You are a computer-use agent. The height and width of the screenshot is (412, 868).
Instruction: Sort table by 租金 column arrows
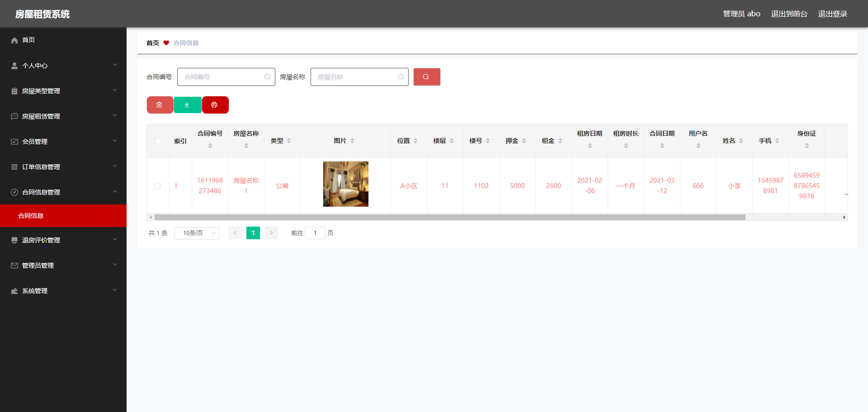coord(560,141)
